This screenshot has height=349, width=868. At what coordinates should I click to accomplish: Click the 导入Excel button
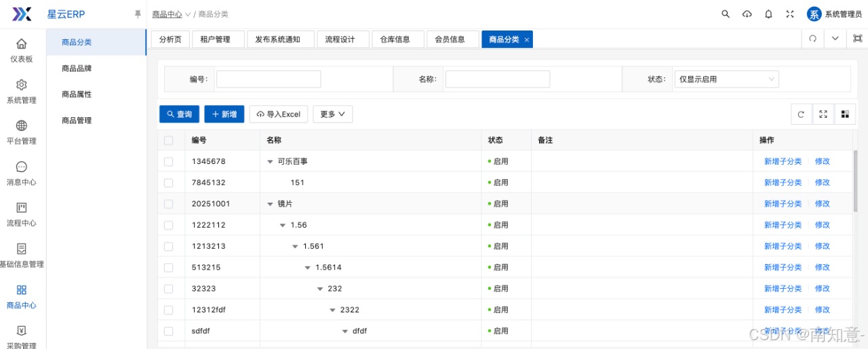point(279,115)
